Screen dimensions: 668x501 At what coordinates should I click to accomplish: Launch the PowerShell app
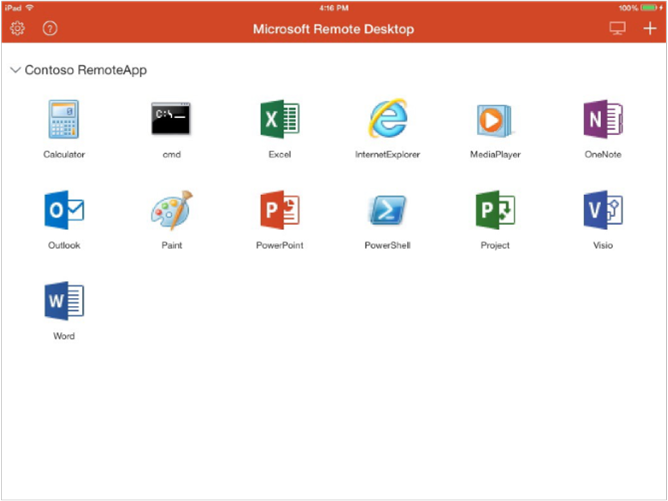click(x=388, y=210)
